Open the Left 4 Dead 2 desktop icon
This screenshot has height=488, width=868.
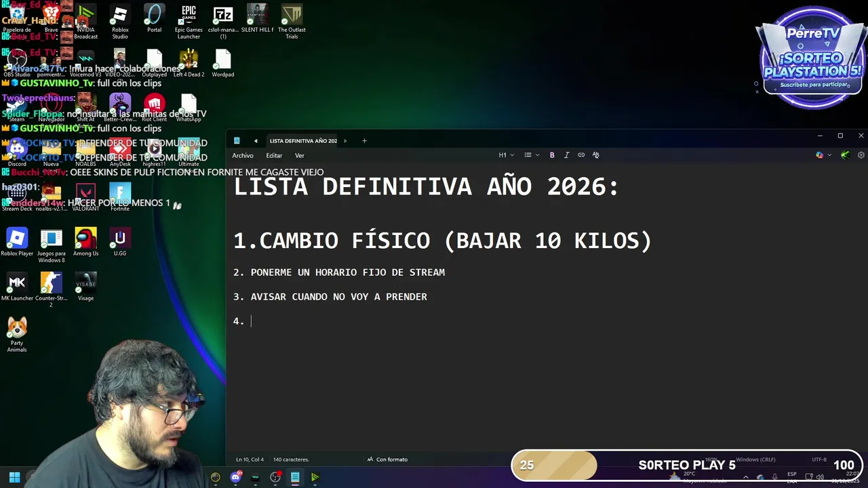pyautogui.click(x=189, y=63)
